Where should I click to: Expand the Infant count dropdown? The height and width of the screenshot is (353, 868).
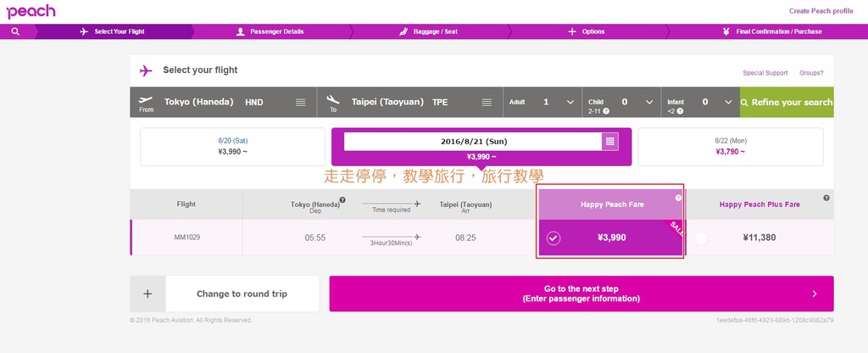730,102
